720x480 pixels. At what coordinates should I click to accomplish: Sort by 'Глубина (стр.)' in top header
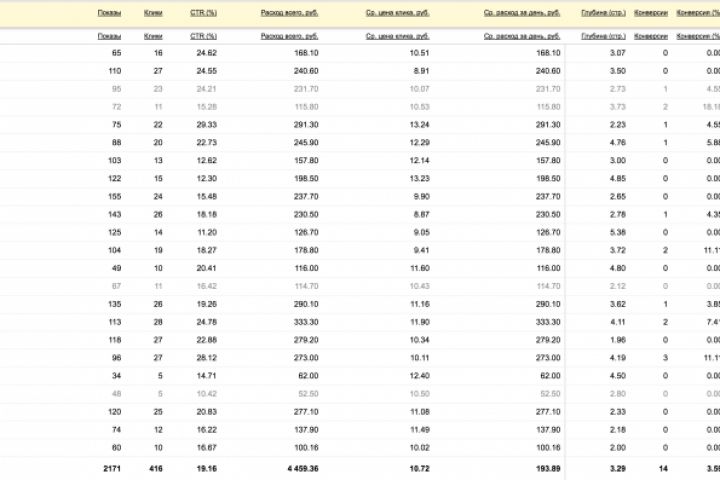[x=603, y=13]
